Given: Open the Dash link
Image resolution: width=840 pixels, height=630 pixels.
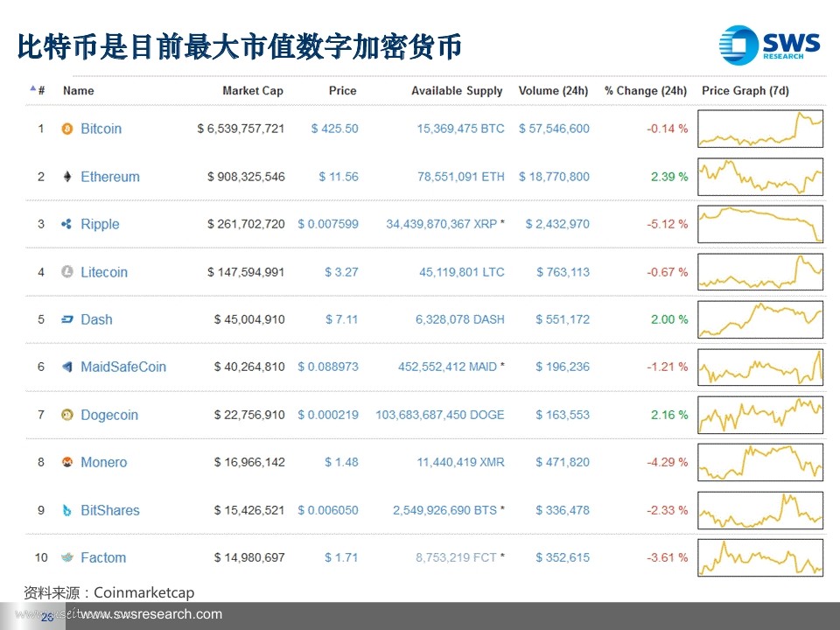Looking at the screenshot, I should 96,320.
